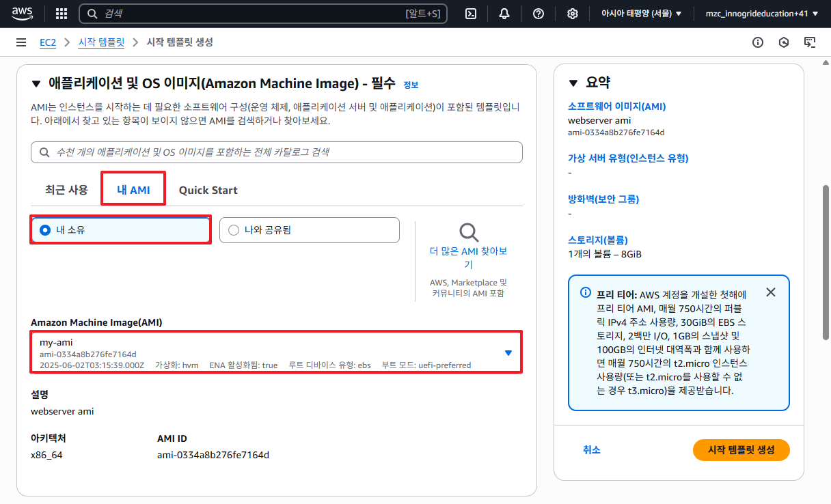Screen dimensions: 831x504
Task: Focus the top AWS 검색 bar
Action: pos(264,14)
